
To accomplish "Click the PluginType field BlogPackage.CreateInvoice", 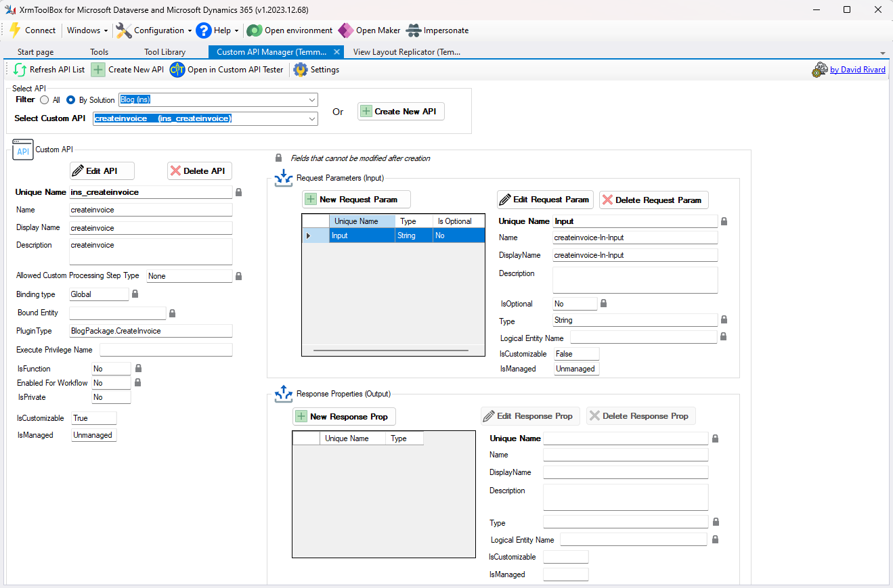I will point(150,331).
